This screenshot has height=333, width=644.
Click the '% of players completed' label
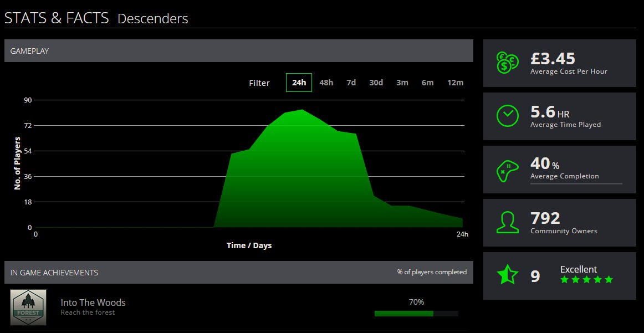(x=432, y=272)
